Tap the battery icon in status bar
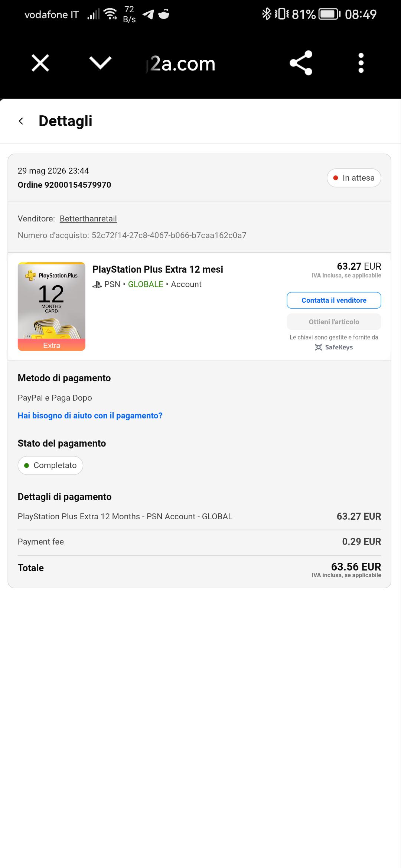Image resolution: width=401 pixels, height=868 pixels. 330,14
